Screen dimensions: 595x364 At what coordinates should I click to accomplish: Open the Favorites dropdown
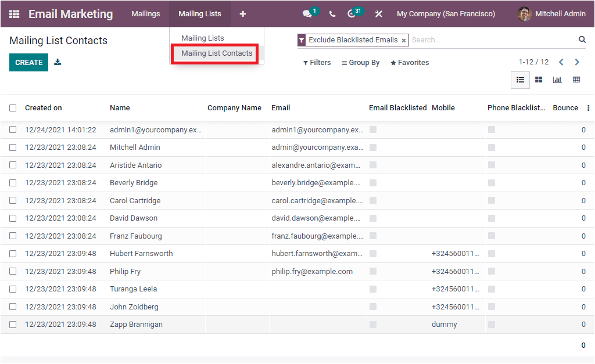[410, 62]
